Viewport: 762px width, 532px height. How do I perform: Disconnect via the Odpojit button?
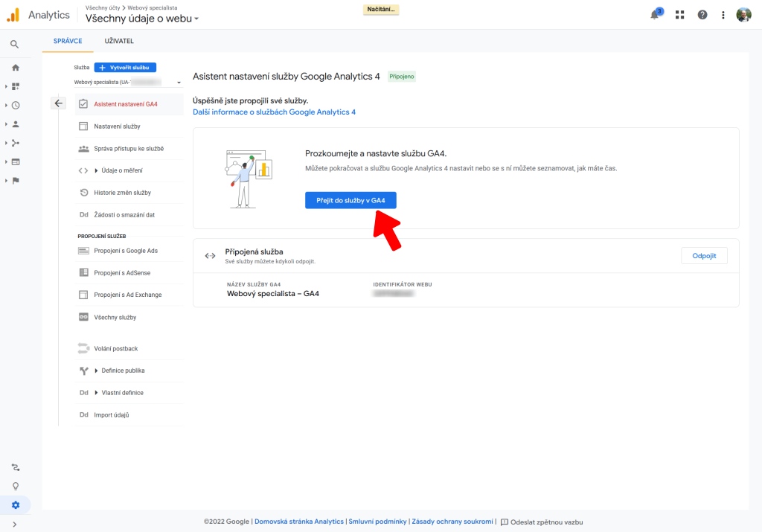pyautogui.click(x=704, y=255)
